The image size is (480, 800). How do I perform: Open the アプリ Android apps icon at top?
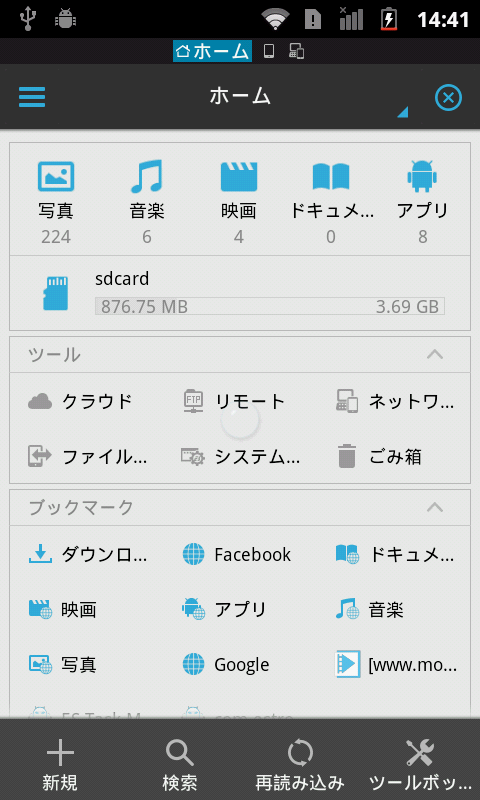point(422,177)
